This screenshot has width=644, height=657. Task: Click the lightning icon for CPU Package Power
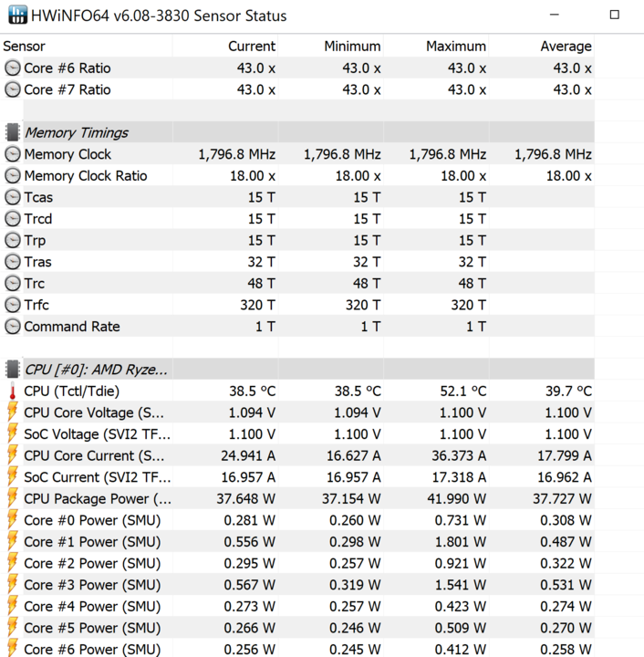coord(13,498)
